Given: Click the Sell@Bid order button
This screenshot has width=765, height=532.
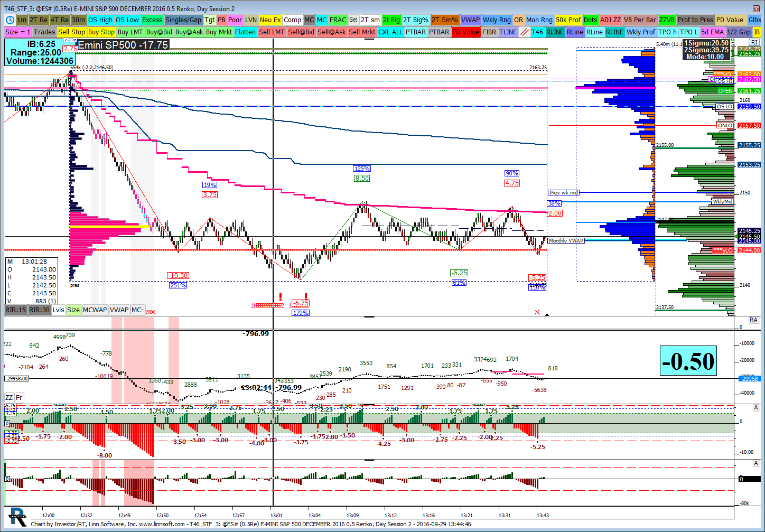Looking at the screenshot, I should pos(302,32).
